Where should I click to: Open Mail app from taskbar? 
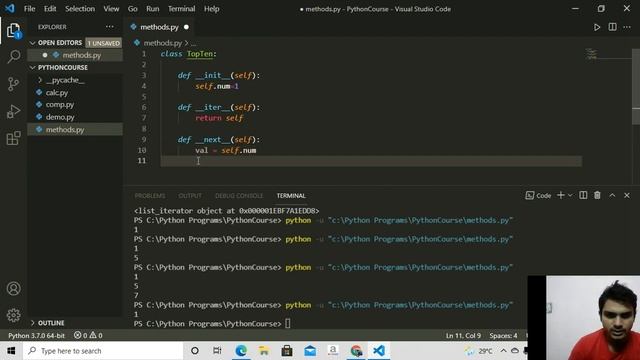coord(310,351)
